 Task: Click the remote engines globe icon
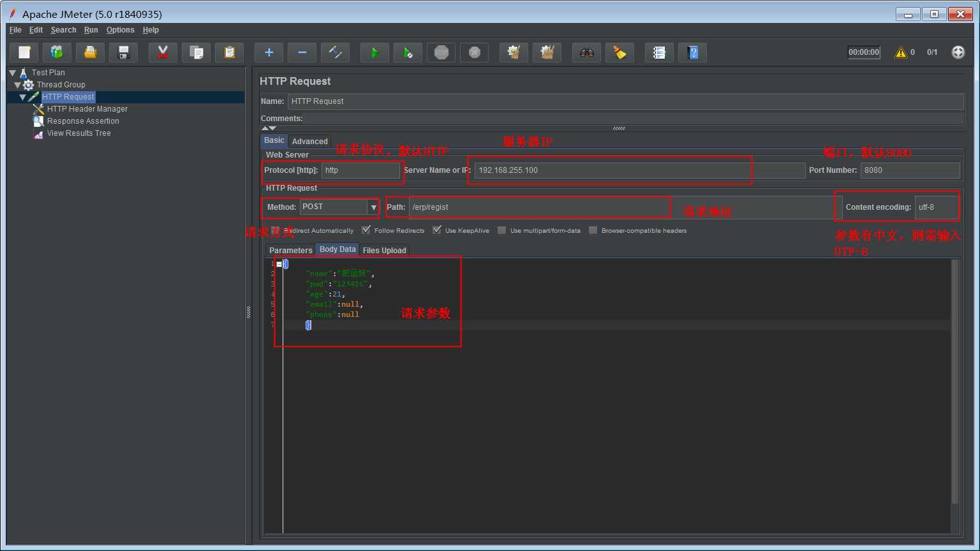tap(958, 52)
